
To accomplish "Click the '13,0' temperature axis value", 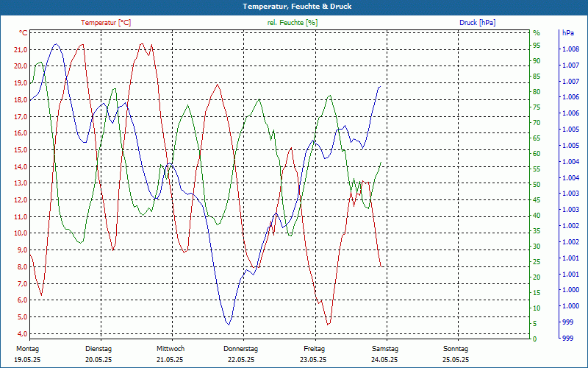I will click(x=21, y=183).
